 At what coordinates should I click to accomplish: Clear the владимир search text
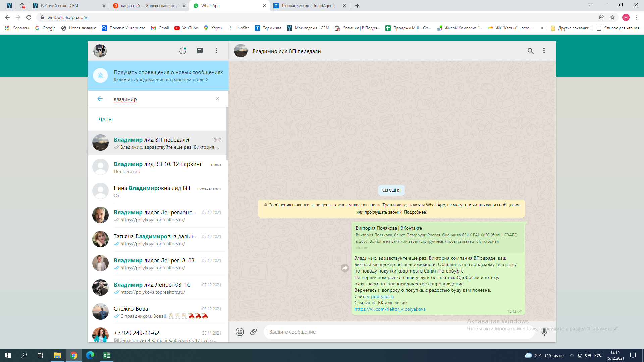point(217,99)
